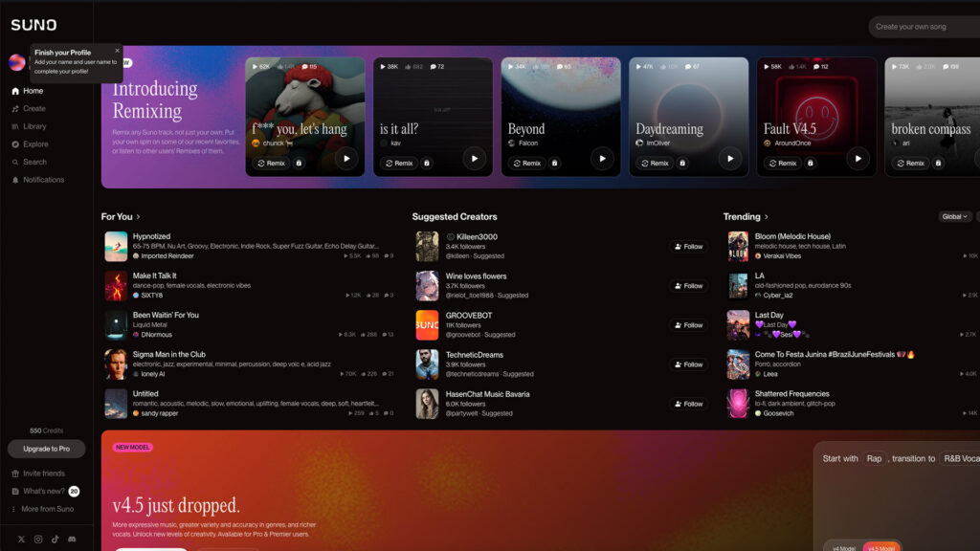Click the NEW MODEL badge
This screenshot has height=551, width=980.
(x=132, y=448)
